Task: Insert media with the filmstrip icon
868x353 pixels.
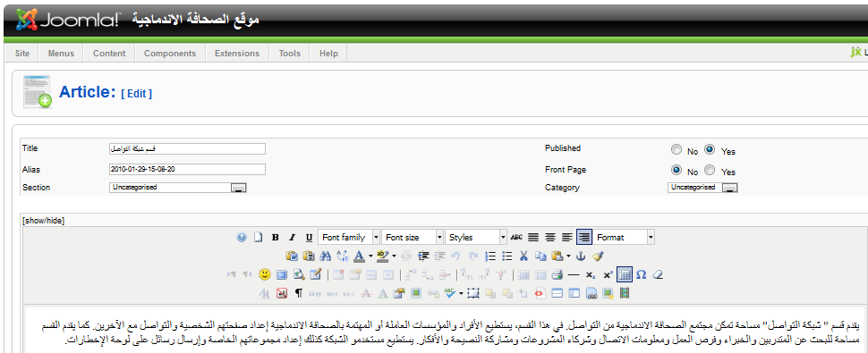Action: [625, 293]
